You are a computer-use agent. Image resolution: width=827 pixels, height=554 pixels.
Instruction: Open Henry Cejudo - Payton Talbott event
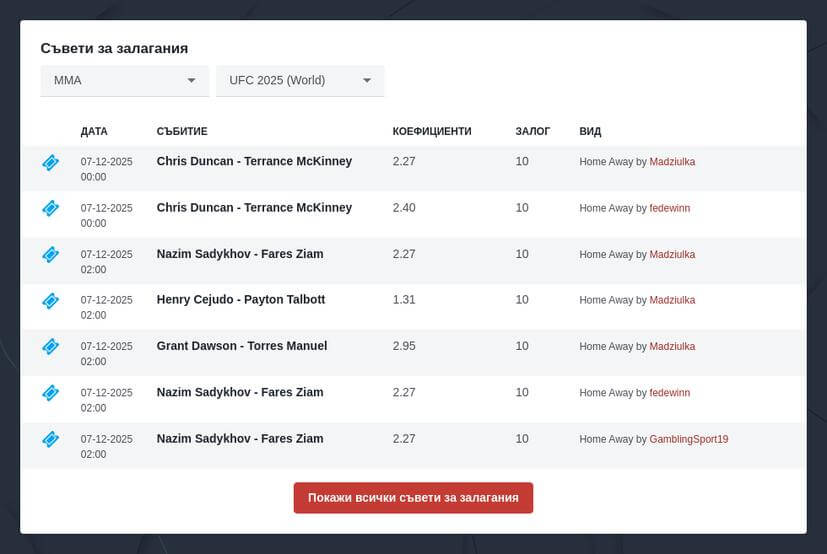240,299
